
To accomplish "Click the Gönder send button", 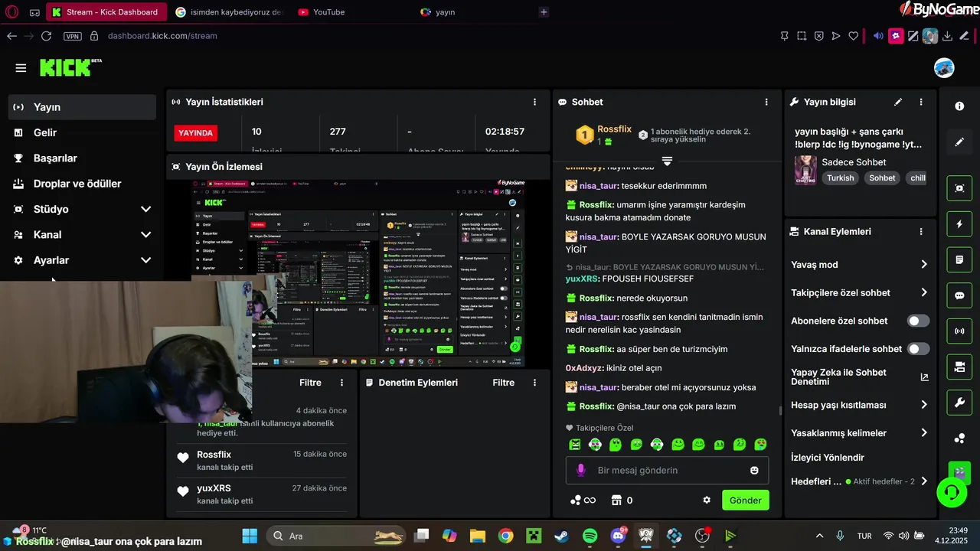I will click(745, 500).
